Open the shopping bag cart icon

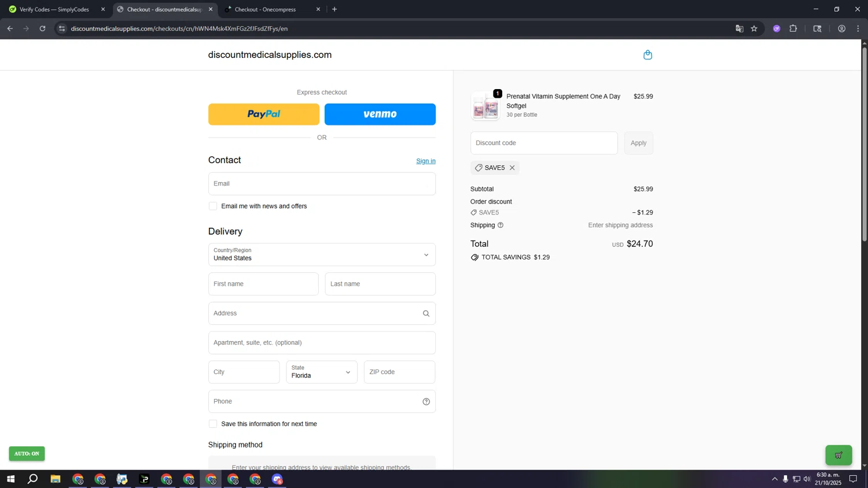point(648,55)
